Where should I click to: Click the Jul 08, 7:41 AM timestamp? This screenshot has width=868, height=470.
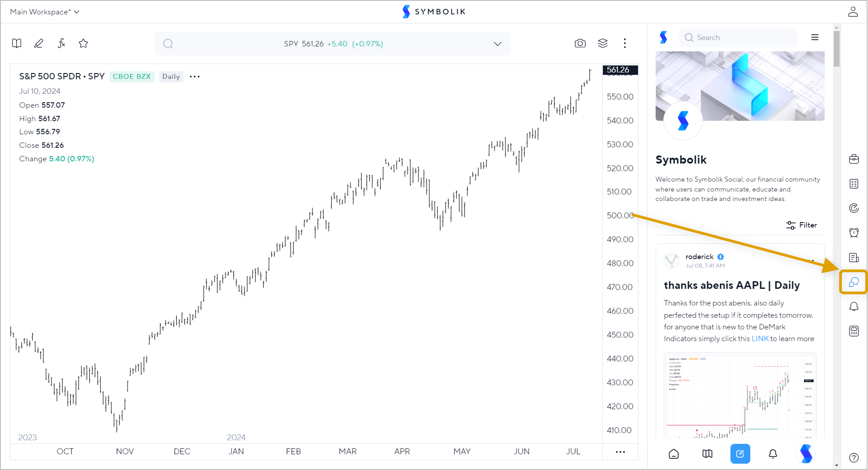tap(705, 266)
